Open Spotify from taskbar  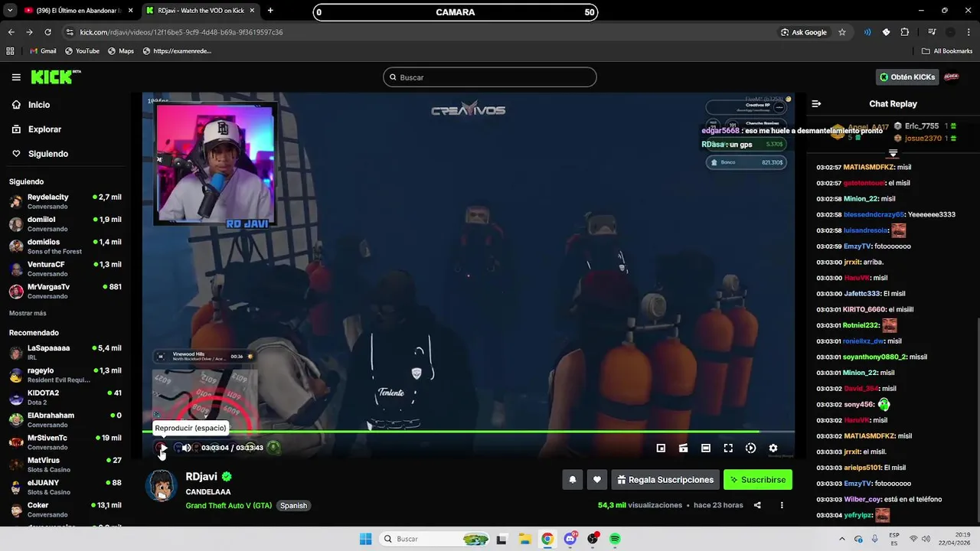click(615, 539)
